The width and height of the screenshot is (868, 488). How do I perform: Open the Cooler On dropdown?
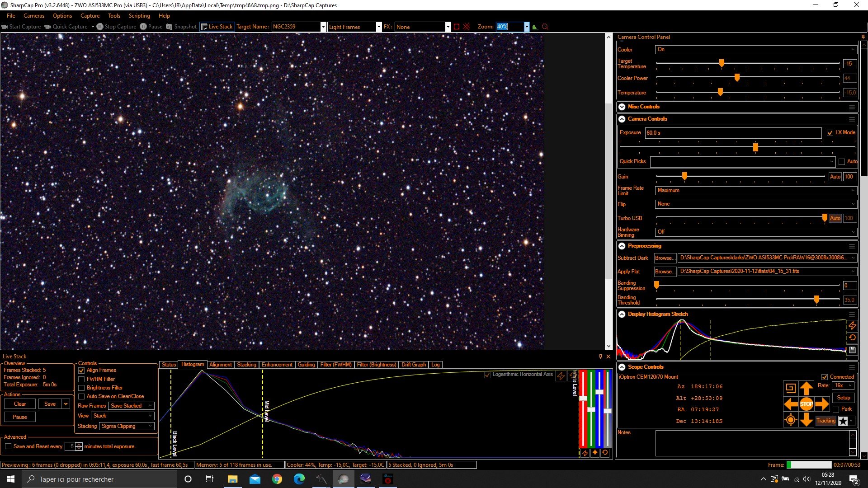click(x=756, y=50)
